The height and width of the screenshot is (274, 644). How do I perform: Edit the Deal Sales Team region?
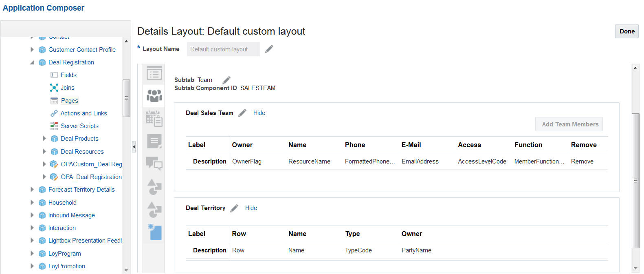point(242,113)
